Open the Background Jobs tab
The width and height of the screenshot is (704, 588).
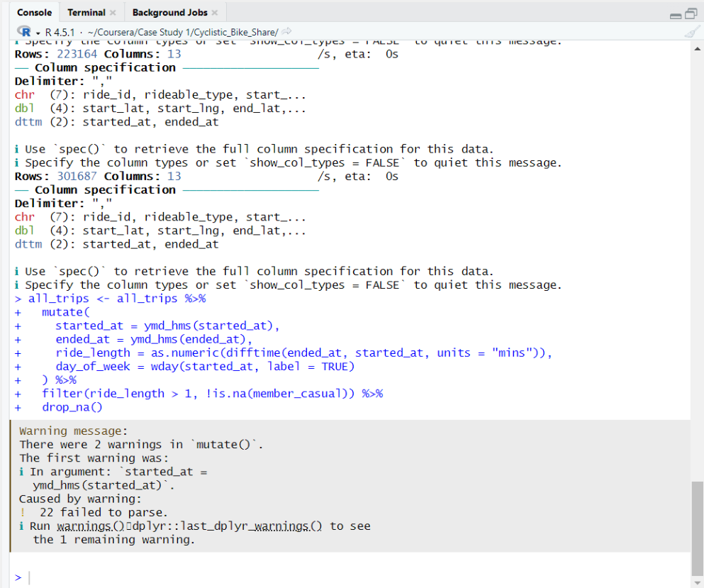[170, 12]
